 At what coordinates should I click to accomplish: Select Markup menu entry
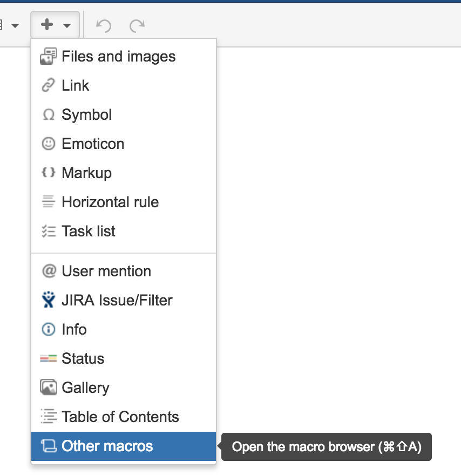click(124, 173)
